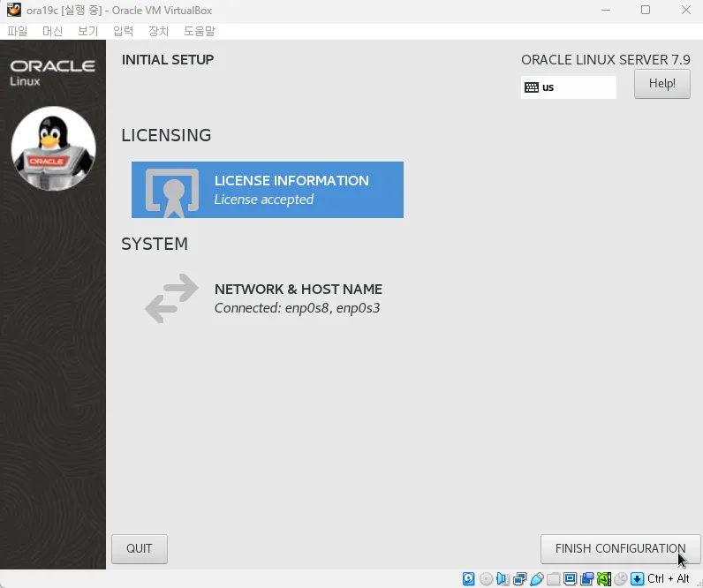Click the host key arrow icon

[x=637, y=578]
